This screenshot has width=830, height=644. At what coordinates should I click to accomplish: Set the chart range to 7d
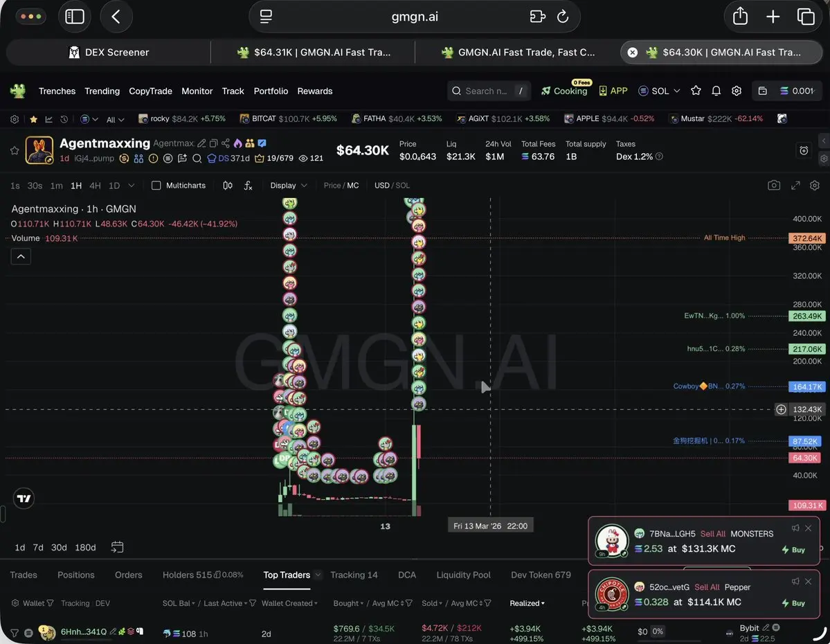pos(38,547)
